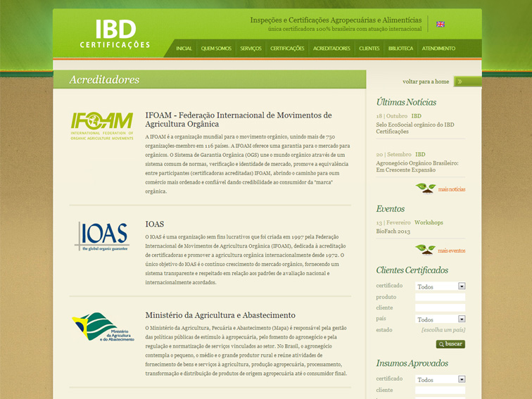Open the Selo EcoSocial orgânico news link
532x399 pixels.
coord(414,128)
